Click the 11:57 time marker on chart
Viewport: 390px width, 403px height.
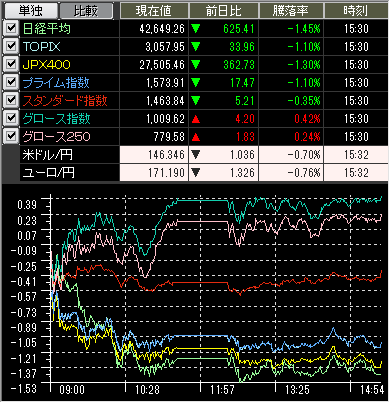click(x=222, y=390)
